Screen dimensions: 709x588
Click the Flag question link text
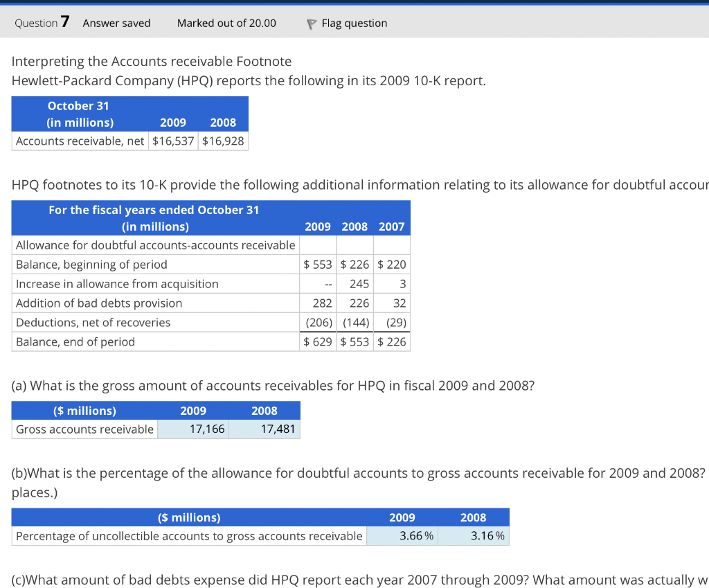[354, 23]
